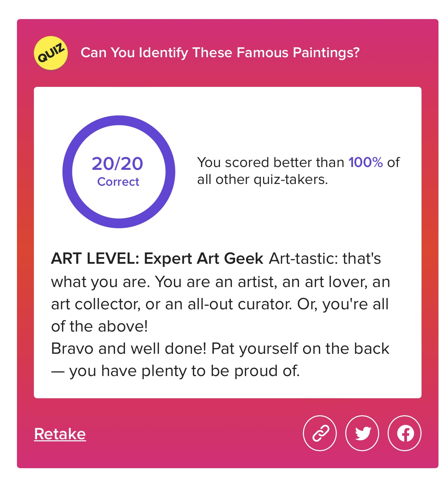448x477 pixels.
Task: Click the "Bravo and well done!" sentence
Action: [129, 348]
